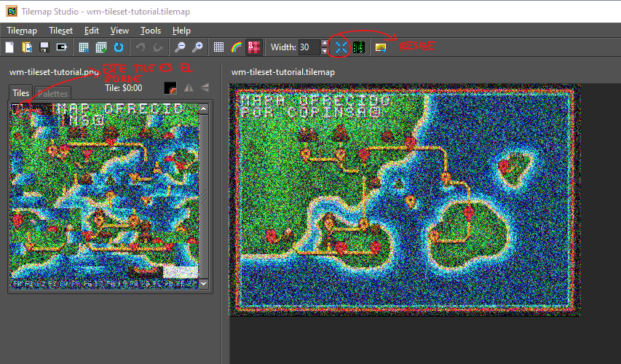Viewport: 621px width, 364px height.
Task: Toggle the horizontal flip icon
Action: click(189, 87)
